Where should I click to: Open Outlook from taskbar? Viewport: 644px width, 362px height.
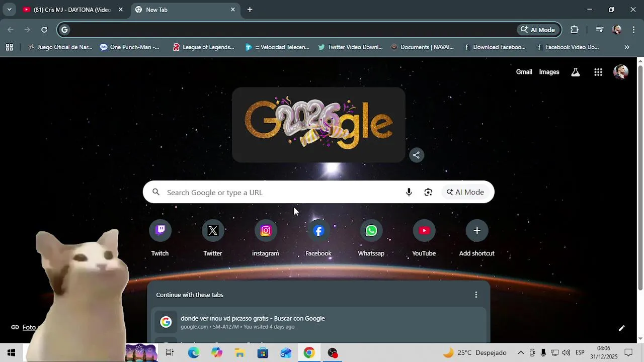[x=286, y=352]
